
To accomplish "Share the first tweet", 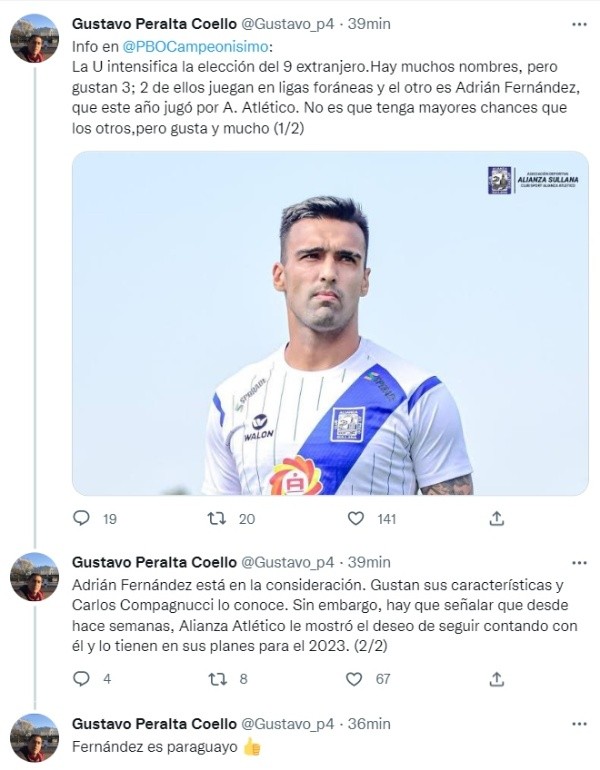I will [x=496, y=518].
